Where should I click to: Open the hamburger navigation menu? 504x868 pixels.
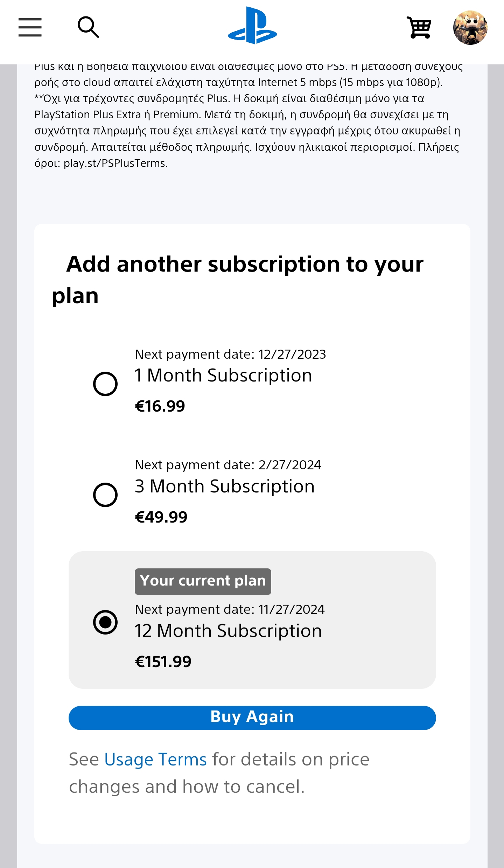point(30,27)
